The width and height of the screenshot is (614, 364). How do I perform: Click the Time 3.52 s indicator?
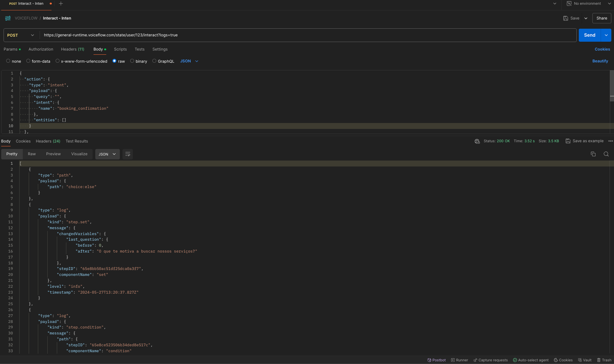click(524, 141)
